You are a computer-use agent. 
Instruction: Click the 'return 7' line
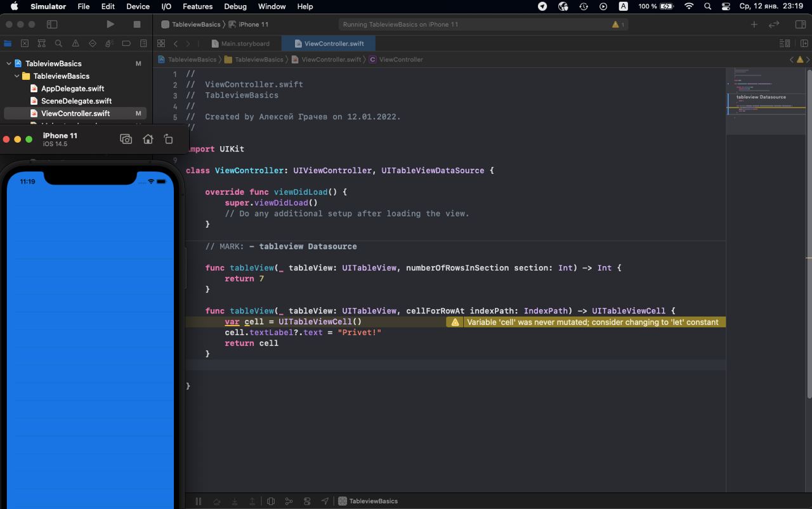pos(244,279)
